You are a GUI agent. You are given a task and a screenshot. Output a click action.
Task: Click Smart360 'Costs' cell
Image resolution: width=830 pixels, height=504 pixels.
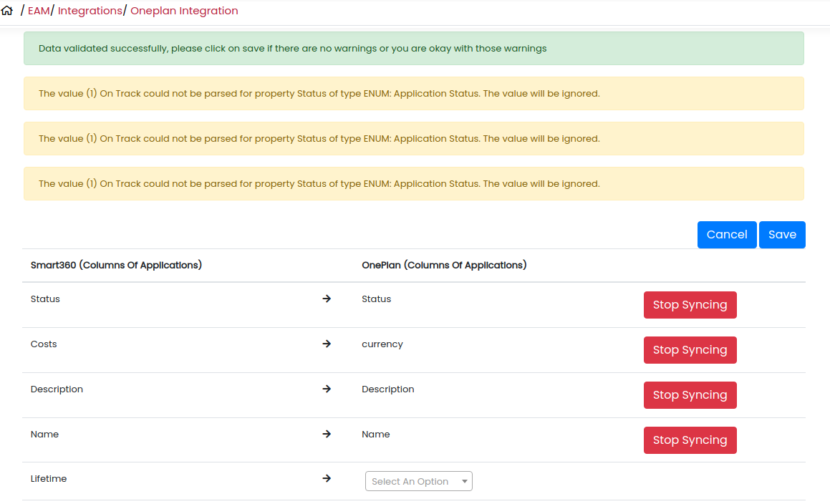tap(44, 344)
